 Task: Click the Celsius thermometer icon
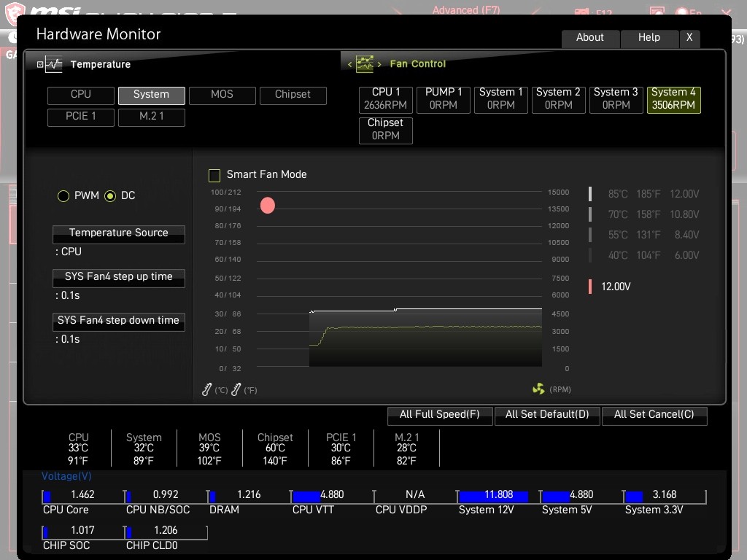click(x=207, y=390)
